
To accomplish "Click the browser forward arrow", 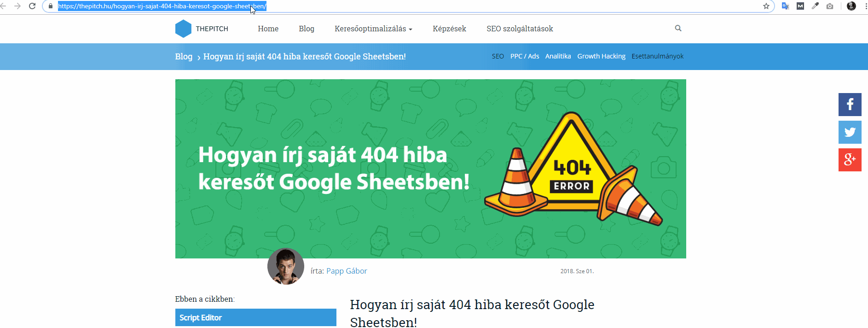I will coord(17,6).
